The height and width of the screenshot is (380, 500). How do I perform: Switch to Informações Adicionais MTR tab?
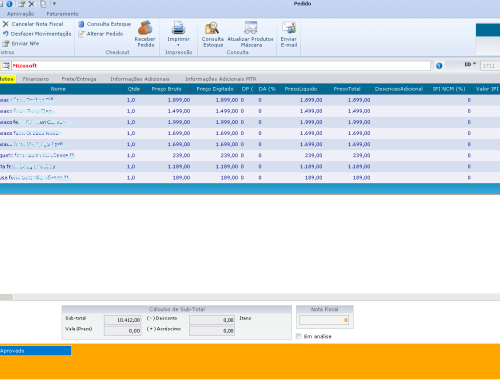point(221,79)
